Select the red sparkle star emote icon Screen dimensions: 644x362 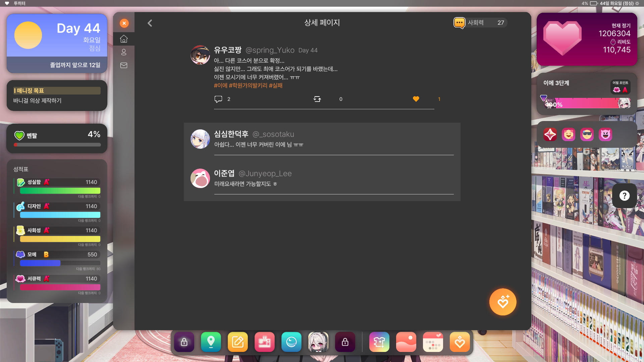(x=550, y=134)
